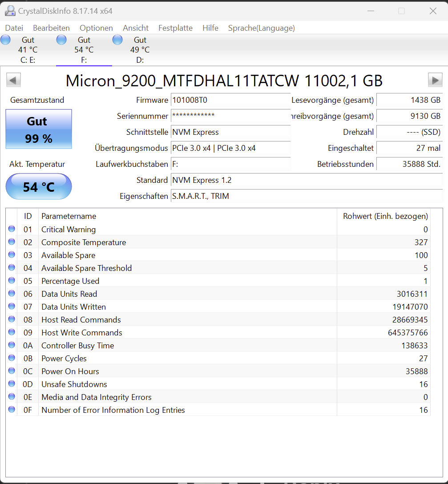The height and width of the screenshot is (484, 448).
Task: Select the F: drive tab at 54 °C
Action: point(84,50)
